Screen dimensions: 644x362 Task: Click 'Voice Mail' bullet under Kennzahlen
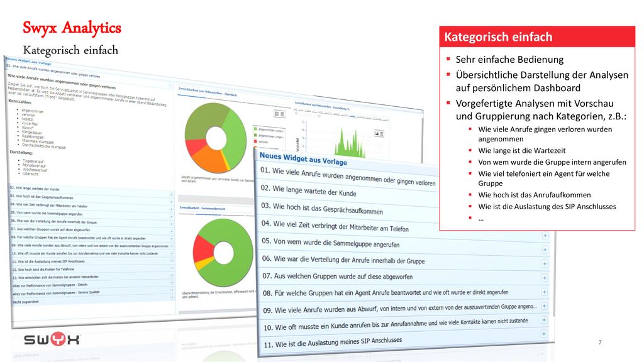pyautogui.click(x=30, y=123)
